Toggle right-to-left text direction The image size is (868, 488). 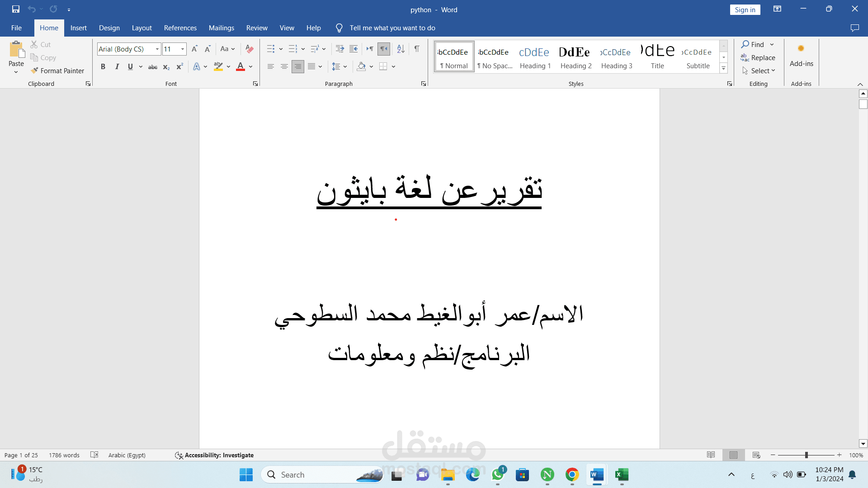click(x=384, y=49)
